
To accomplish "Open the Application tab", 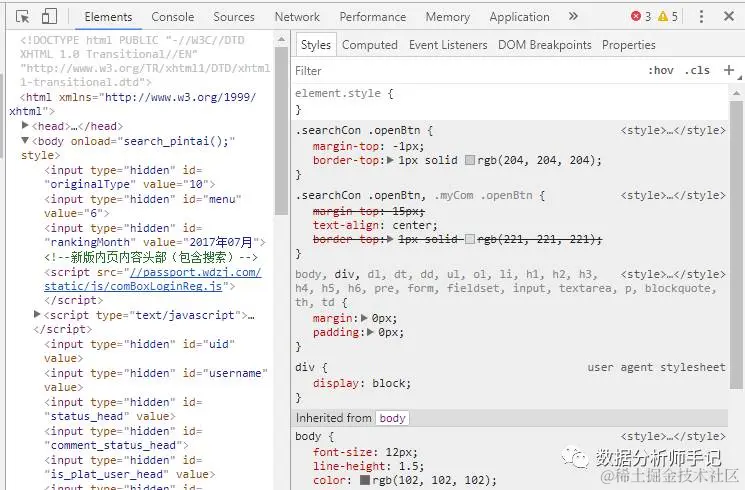I will tap(519, 17).
